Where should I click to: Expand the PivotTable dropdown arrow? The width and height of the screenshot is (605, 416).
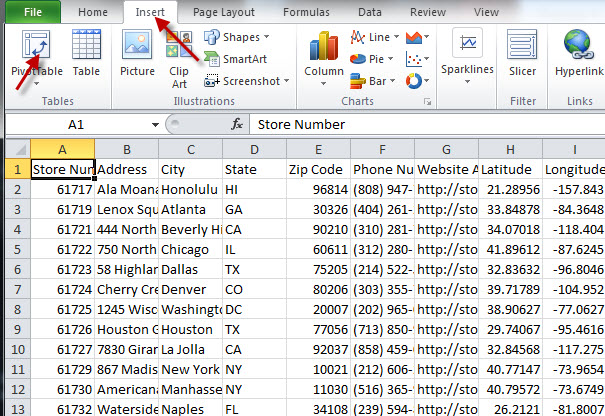coord(36,84)
